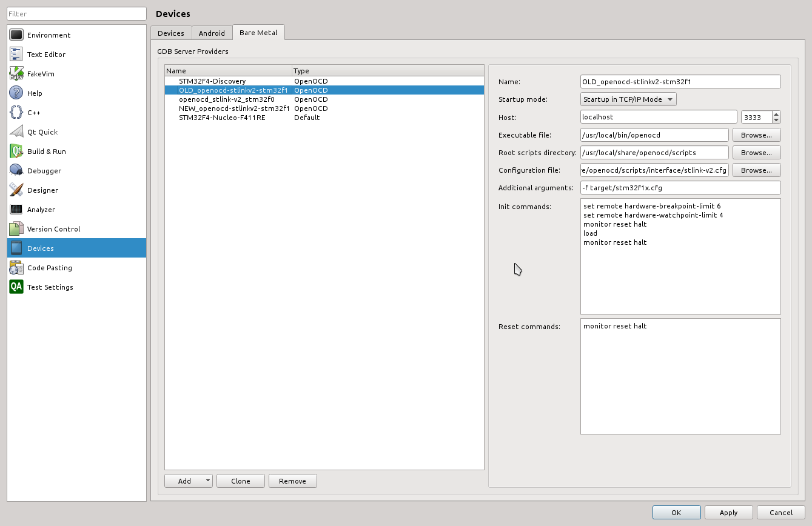Select STM32F4-Nucleo-F411RE in provider list
Screen dimensions: 812x526
tap(221, 118)
